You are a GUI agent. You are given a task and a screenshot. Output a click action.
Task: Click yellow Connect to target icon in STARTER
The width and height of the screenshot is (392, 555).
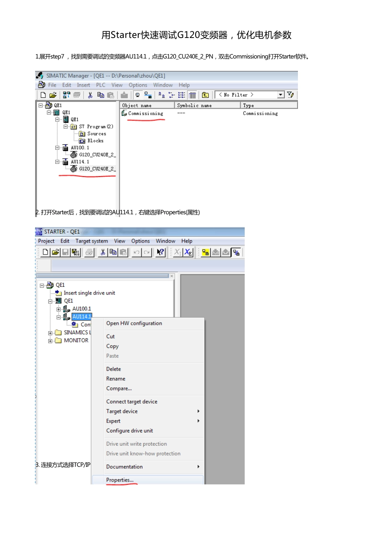tap(205, 252)
